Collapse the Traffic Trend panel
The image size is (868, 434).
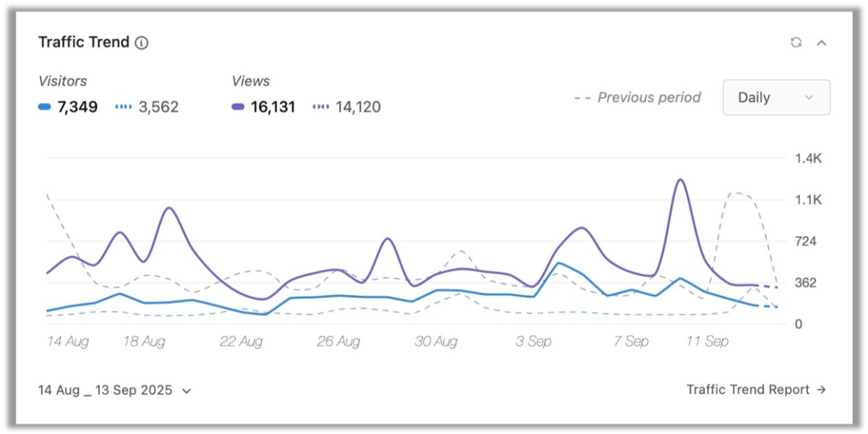pos(822,43)
